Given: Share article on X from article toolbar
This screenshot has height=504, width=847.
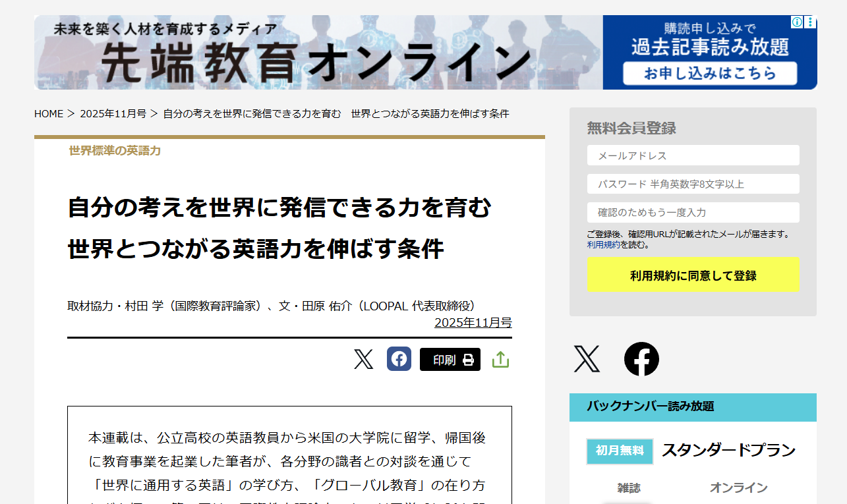Looking at the screenshot, I should tap(363, 360).
